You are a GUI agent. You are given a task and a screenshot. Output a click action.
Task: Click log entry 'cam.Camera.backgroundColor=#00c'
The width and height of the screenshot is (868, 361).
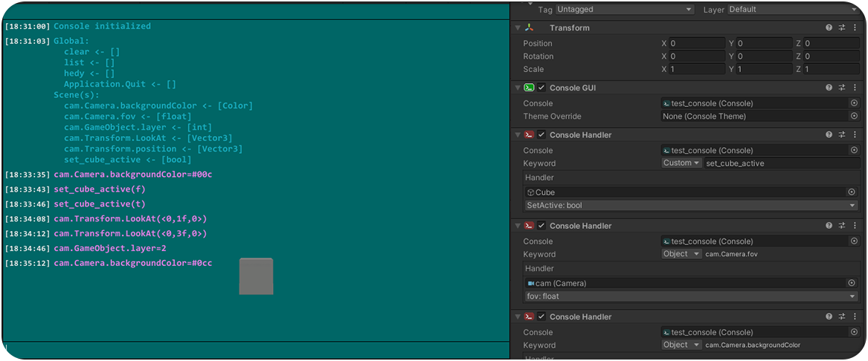[133, 175]
